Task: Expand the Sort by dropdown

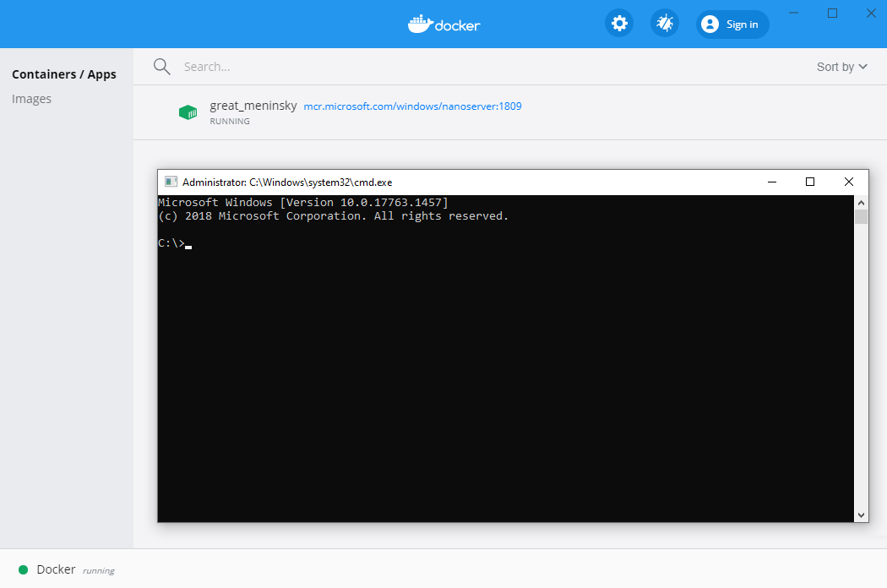Action: click(x=841, y=67)
